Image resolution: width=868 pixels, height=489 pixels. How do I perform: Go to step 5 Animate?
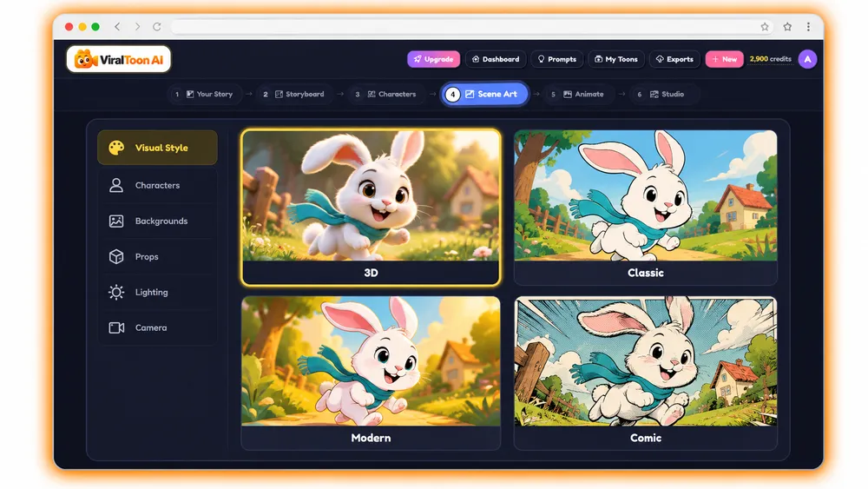[x=578, y=94]
